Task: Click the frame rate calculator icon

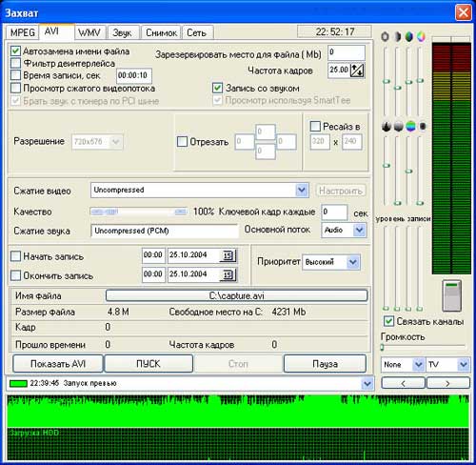Action: click(357, 71)
